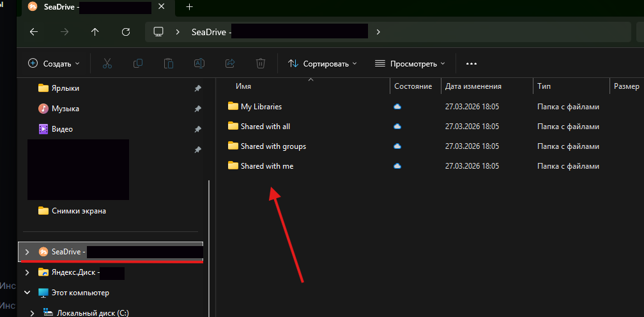
Task: Click cloud status icon for Shared with me
Action: pyautogui.click(x=397, y=166)
